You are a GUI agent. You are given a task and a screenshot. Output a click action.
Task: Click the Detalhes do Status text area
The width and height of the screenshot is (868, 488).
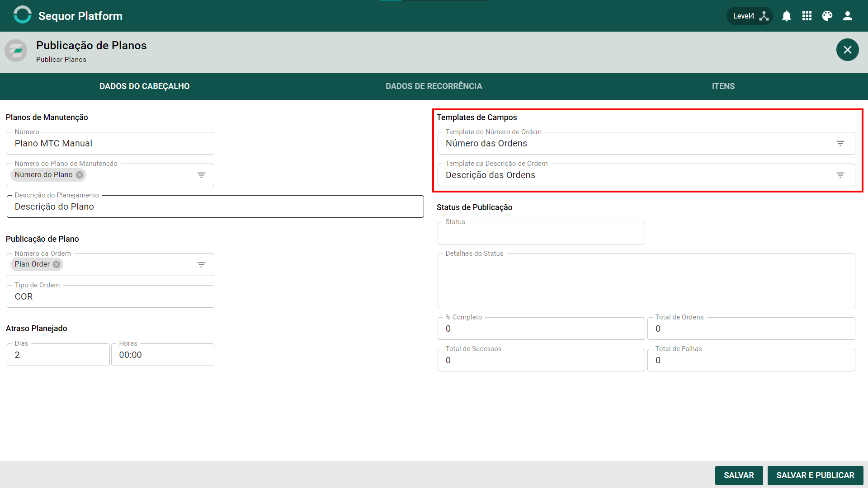(646, 281)
